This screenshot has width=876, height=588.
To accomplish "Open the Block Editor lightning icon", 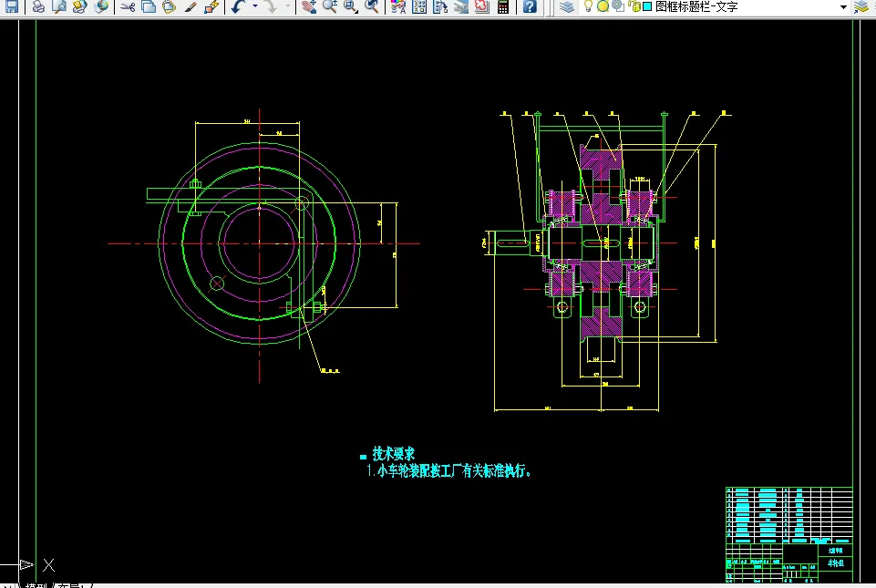I will point(211,6).
